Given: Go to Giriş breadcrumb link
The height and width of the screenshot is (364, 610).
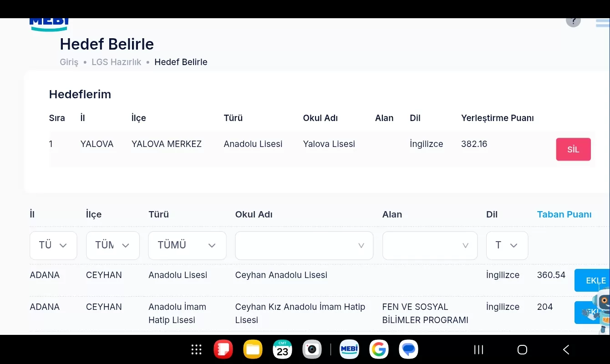Looking at the screenshot, I should click(x=69, y=62).
